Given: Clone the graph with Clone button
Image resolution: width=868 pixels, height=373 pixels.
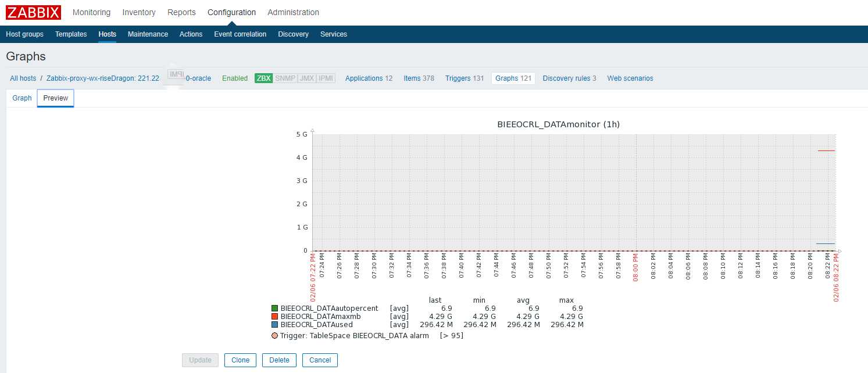Looking at the screenshot, I should (240, 360).
